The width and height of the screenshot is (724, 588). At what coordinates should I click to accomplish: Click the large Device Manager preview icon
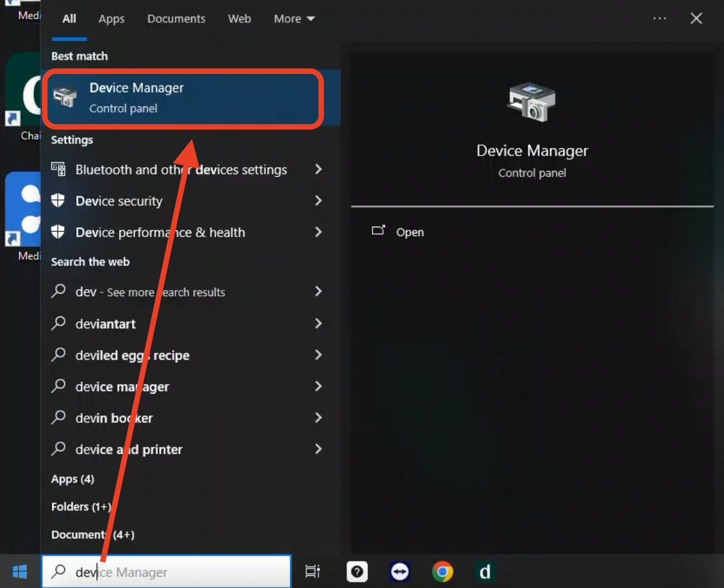point(531,102)
